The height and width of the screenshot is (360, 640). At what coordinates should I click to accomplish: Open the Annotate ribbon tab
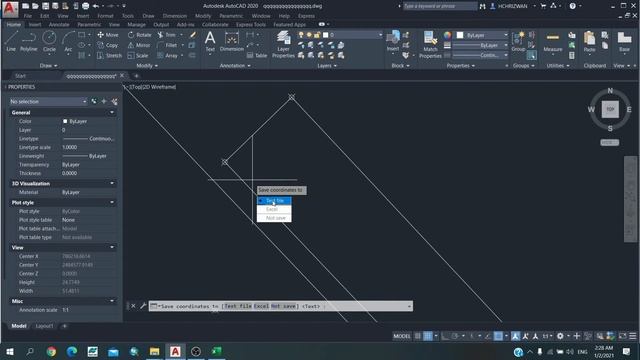[x=59, y=24]
